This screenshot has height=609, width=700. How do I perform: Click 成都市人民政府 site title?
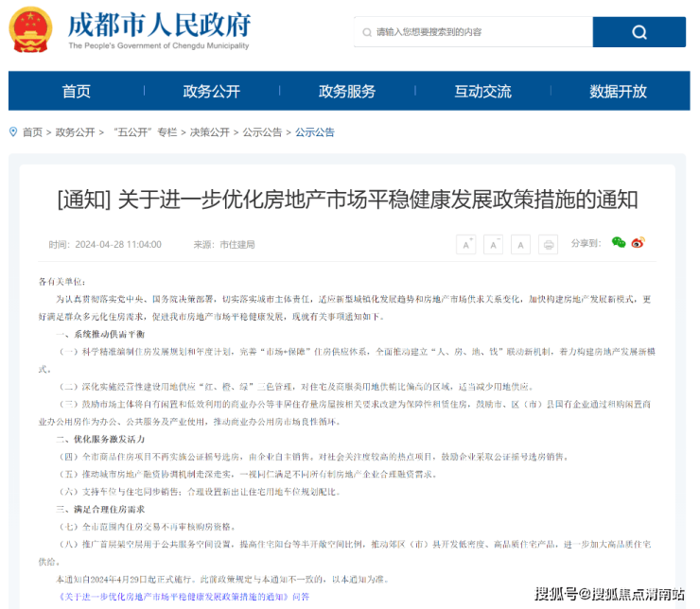(x=159, y=25)
